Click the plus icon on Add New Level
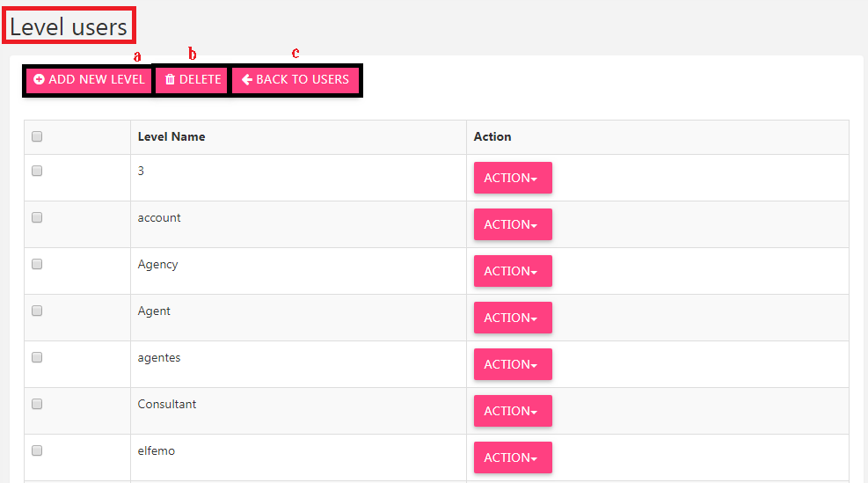868x483 pixels. click(x=39, y=80)
